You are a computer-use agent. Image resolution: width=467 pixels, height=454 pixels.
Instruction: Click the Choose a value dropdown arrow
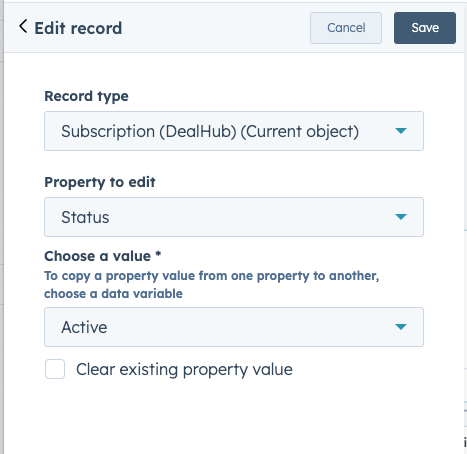point(401,327)
